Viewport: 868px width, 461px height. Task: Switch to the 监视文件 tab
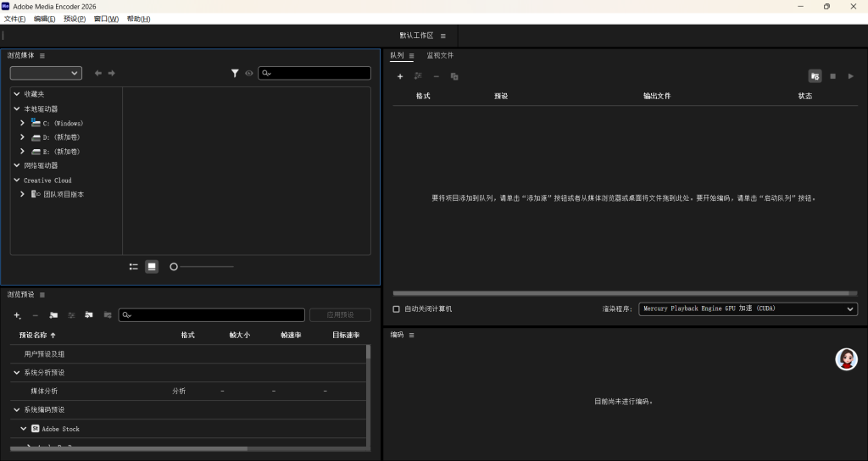click(440, 56)
